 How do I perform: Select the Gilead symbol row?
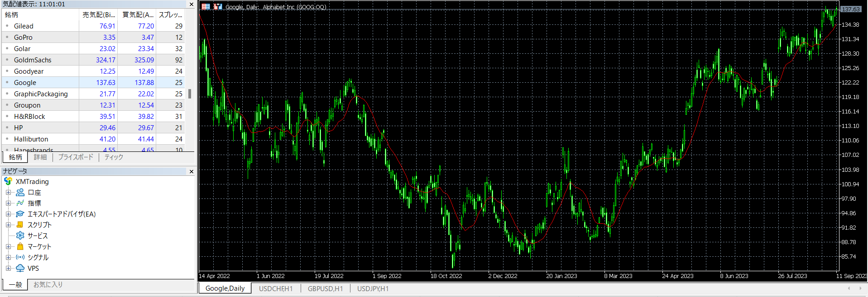(x=94, y=26)
